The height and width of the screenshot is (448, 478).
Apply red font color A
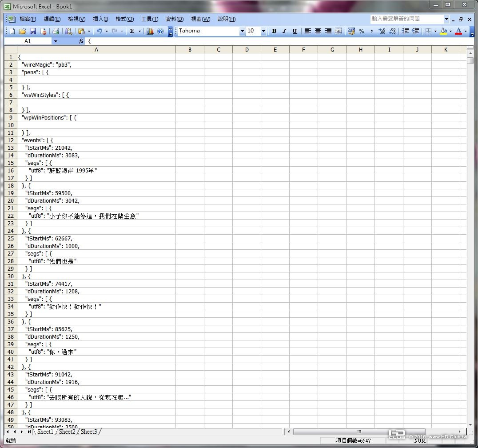point(458,31)
